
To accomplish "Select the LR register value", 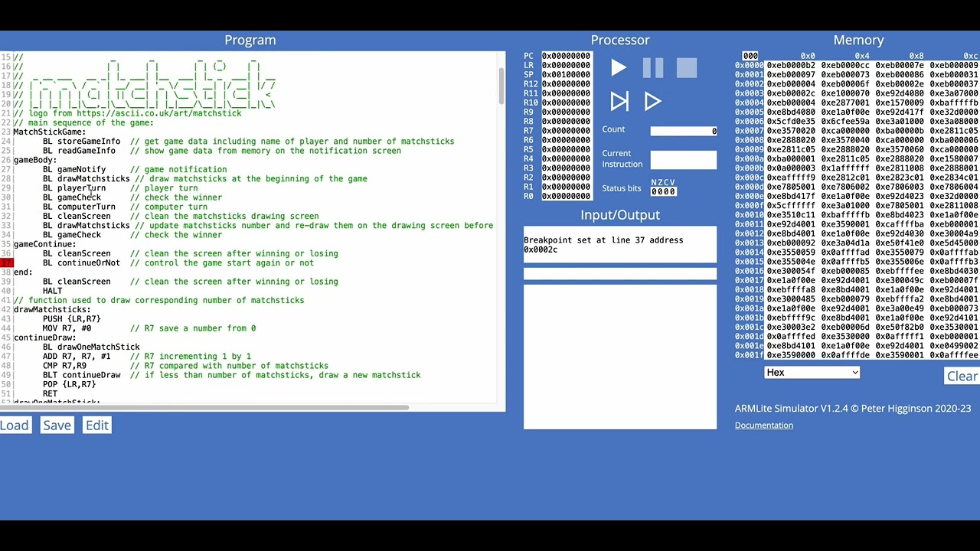I will 566,65.
